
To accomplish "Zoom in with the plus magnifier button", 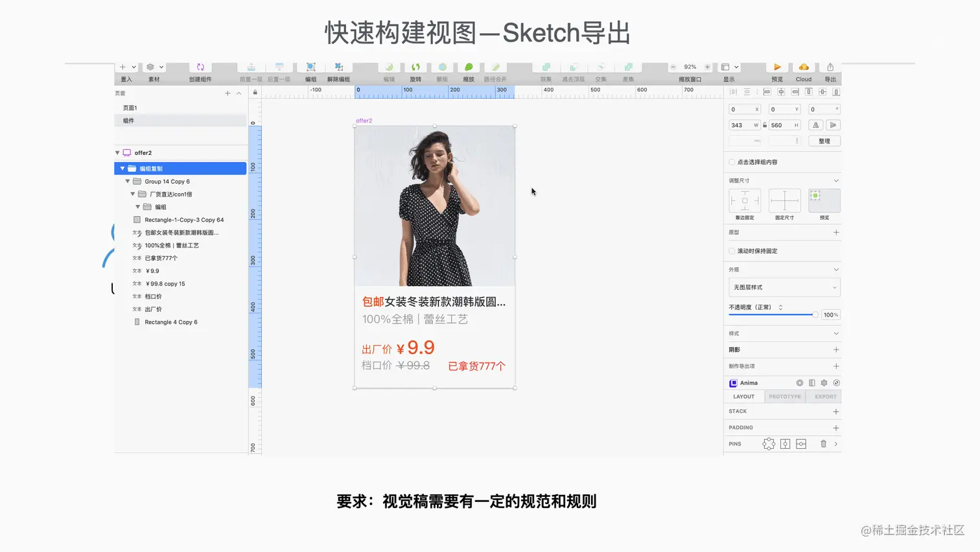I will tap(707, 67).
